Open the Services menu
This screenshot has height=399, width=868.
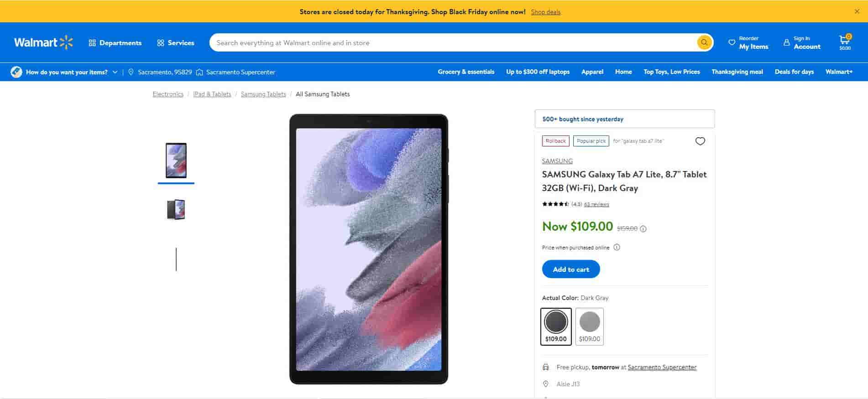176,42
